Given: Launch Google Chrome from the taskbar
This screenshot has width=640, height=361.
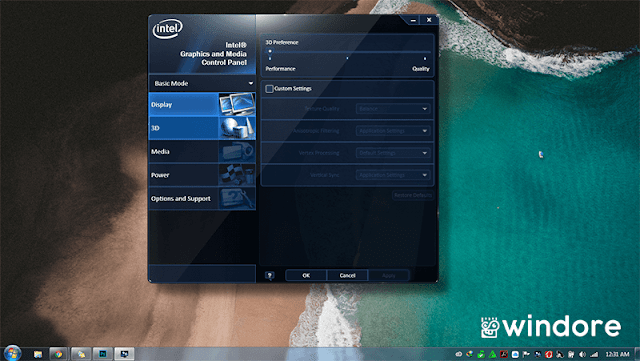Looking at the screenshot, I should [58, 354].
